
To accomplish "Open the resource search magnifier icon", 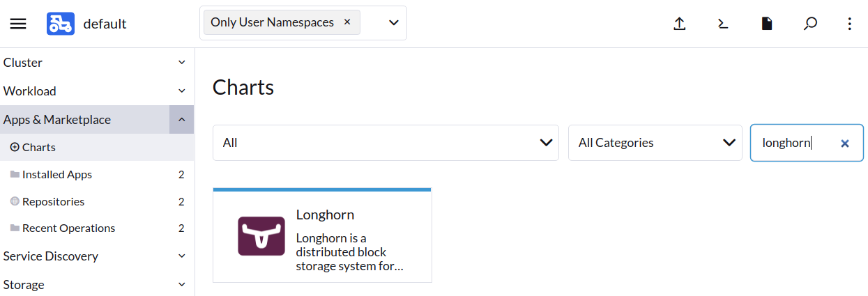I will [810, 24].
